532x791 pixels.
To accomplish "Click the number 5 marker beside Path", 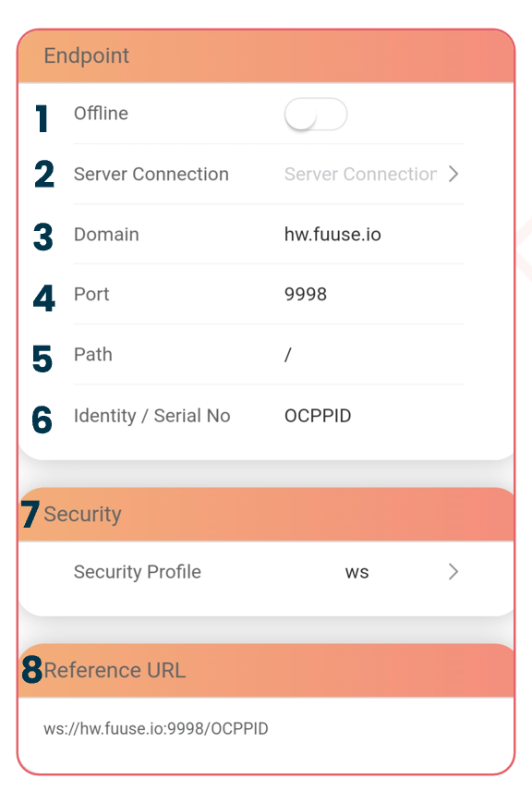I will pyautogui.click(x=42, y=359).
